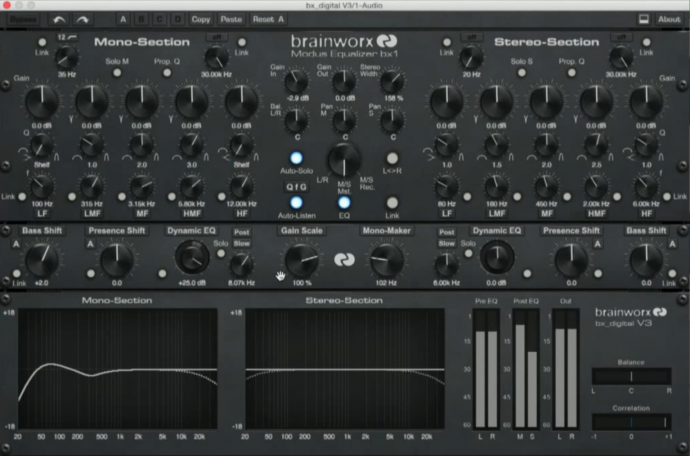Enable Prop. Q in the Mono-Section
Viewport: 690px width, 456px height.
pos(167,73)
